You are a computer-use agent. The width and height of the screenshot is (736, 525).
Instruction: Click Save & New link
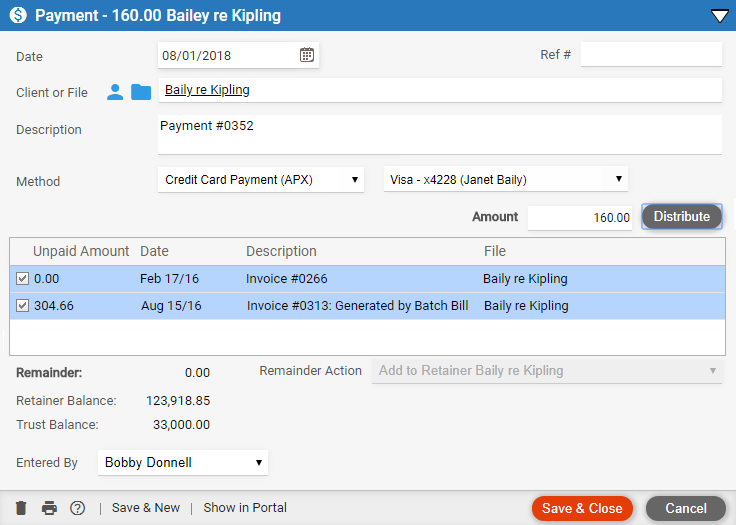(146, 508)
